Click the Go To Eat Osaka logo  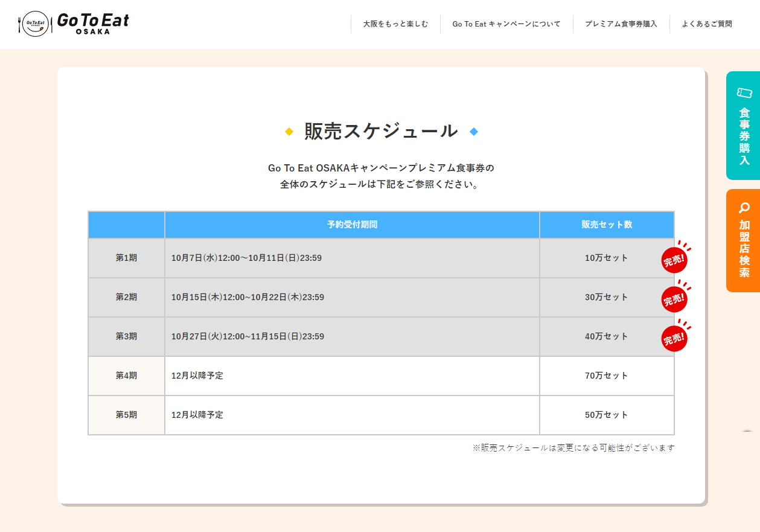tap(74, 24)
